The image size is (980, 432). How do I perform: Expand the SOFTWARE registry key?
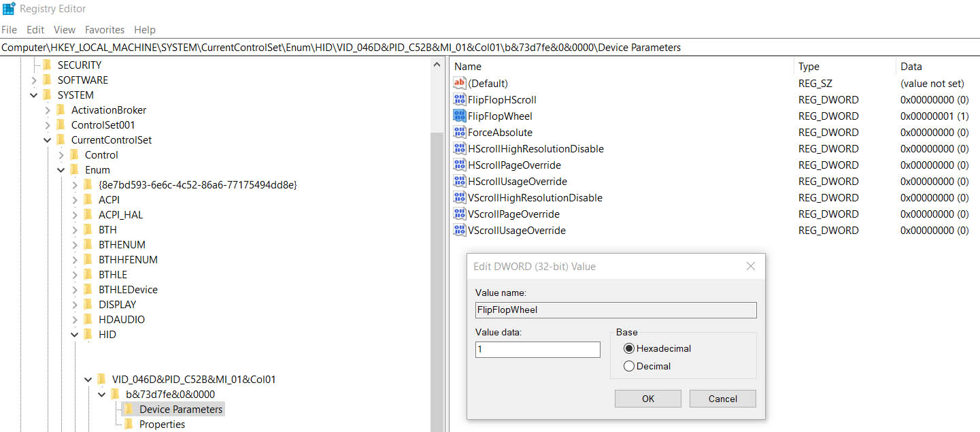click(x=34, y=80)
